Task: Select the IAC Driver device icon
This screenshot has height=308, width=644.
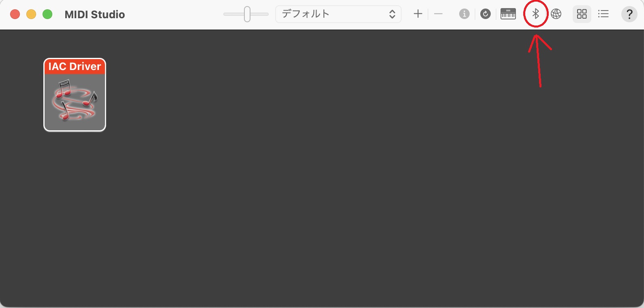Action: [x=75, y=95]
